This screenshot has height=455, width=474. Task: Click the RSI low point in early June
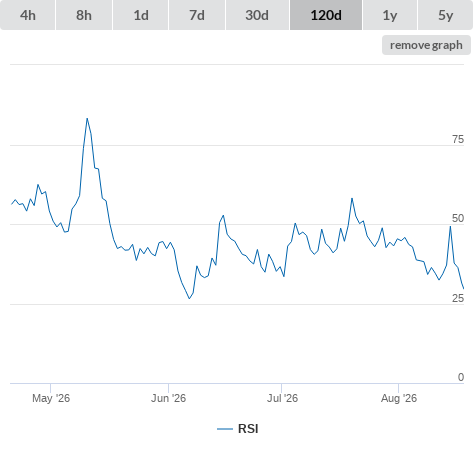(189, 298)
